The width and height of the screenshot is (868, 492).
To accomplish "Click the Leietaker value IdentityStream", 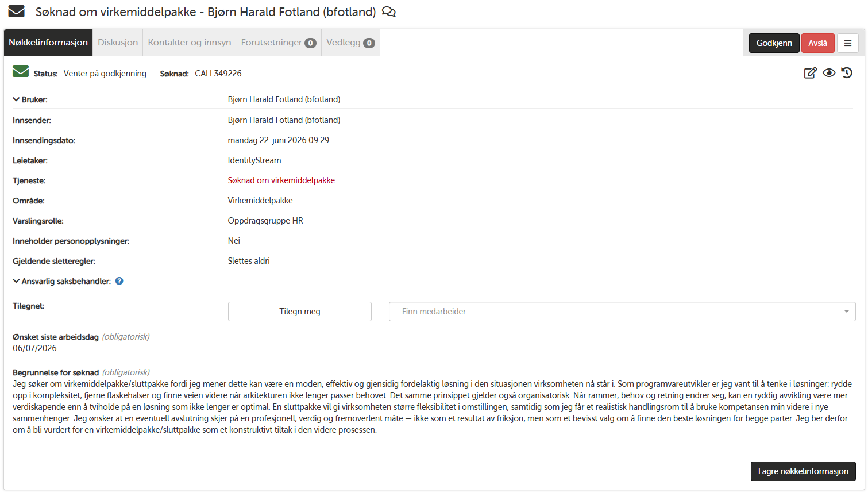I will click(x=254, y=160).
